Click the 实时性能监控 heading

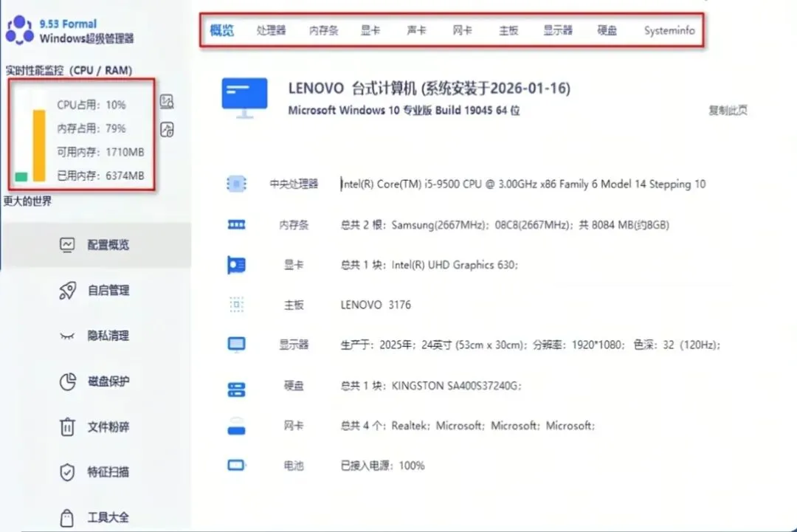[69, 70]
